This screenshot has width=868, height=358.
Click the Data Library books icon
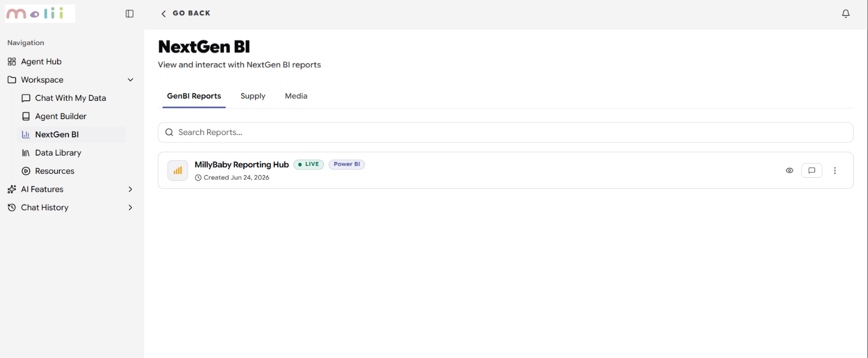tap(26, 153)
